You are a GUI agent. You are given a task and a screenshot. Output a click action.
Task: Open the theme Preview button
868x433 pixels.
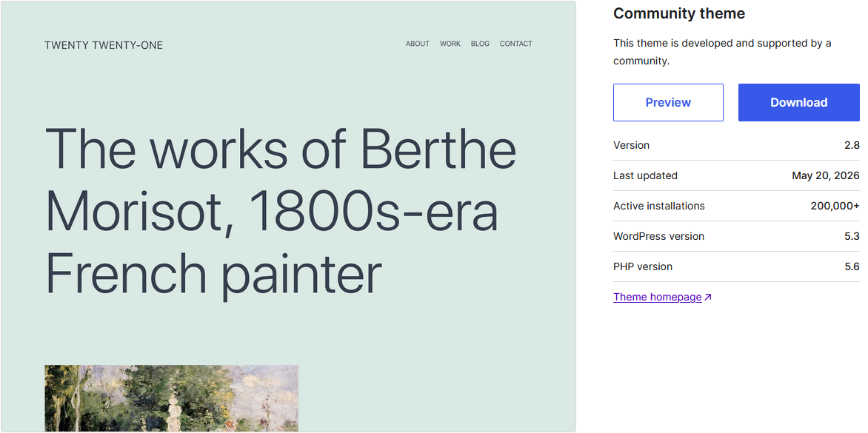click(668, 102)
